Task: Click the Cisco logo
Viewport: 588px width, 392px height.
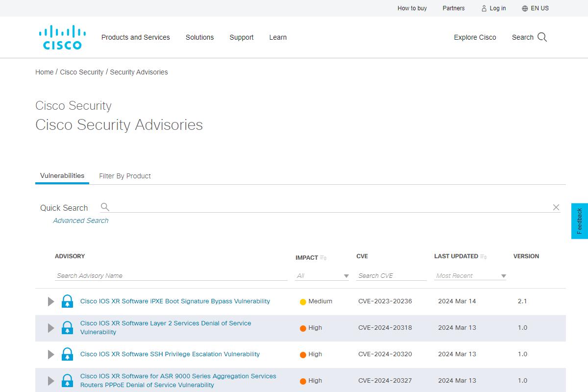Action: [x=62, y=37]
